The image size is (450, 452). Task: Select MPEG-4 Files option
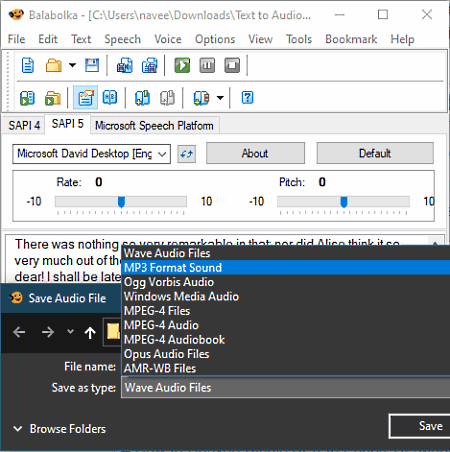pos(286,311)
